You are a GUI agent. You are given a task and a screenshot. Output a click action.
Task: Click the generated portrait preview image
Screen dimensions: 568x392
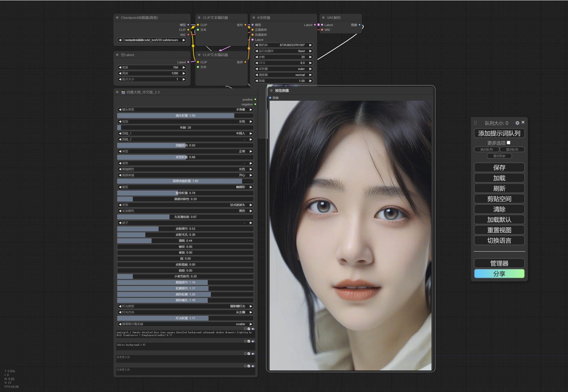(x=350, y=235)
